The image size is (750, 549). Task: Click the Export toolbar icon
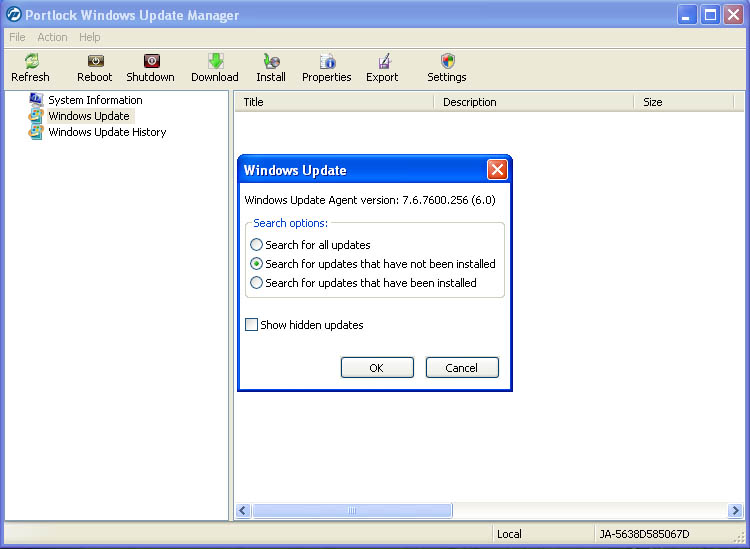pyautogui.click(x=384, y=61)
